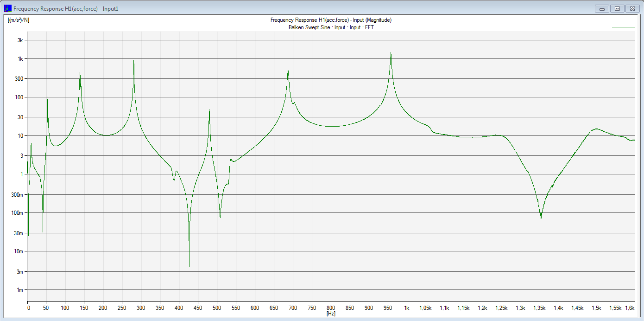Click the [Hz] axis unit label
The width and height of the screenshot is (644, 321).
tap(331, 314)
